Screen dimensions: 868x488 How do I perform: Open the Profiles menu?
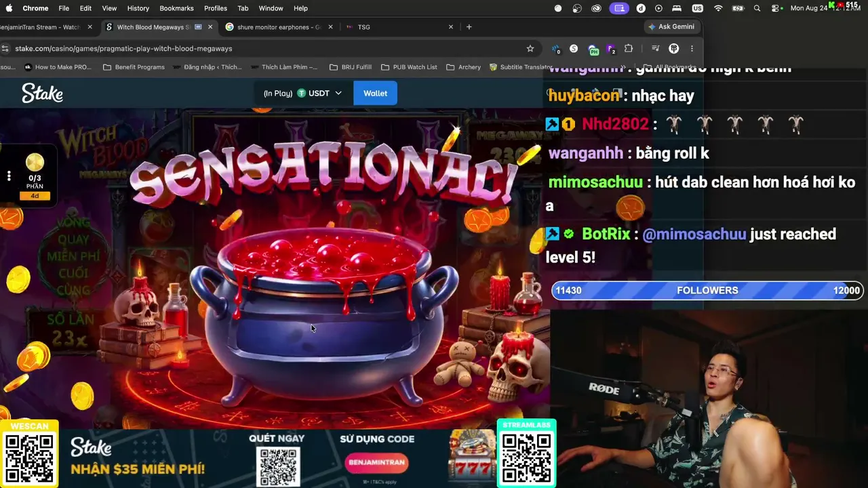(216, 8)
